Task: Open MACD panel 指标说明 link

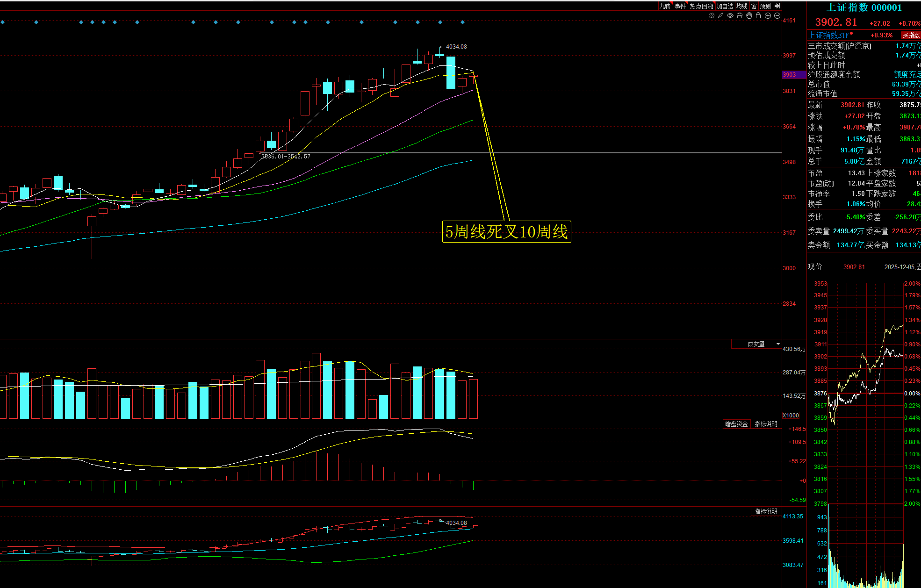Action: pos(766,424)
